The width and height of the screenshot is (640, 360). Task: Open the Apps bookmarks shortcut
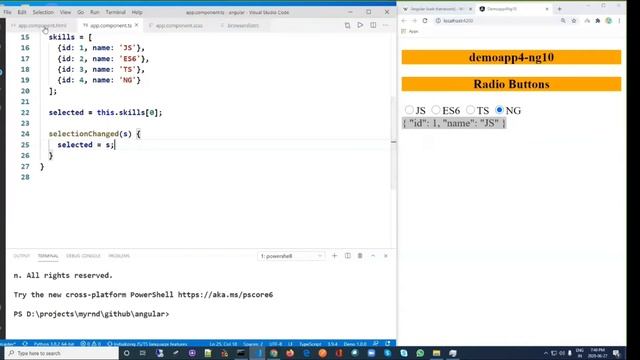pyautogui.click(x=410, y=31)
